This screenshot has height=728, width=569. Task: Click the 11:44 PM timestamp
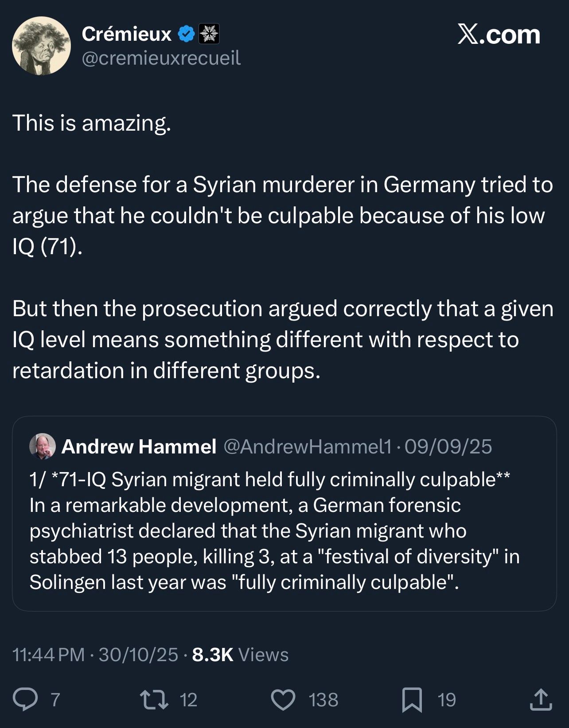[x=49, y=654]
